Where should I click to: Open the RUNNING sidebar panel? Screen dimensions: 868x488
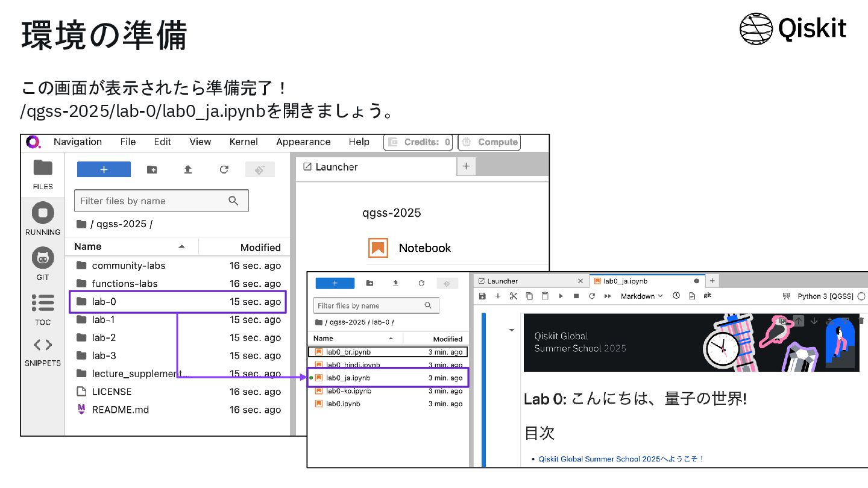[43, 219]
